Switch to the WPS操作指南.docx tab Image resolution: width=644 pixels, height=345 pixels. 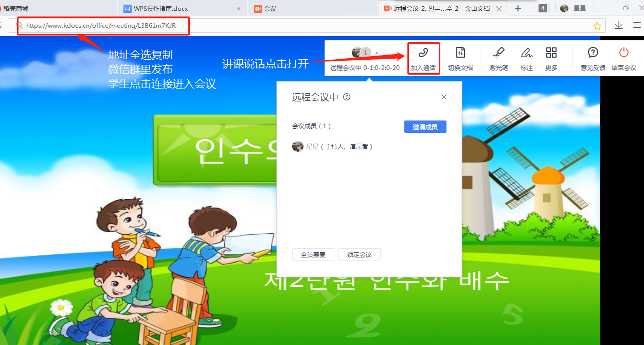click(182, 8)
